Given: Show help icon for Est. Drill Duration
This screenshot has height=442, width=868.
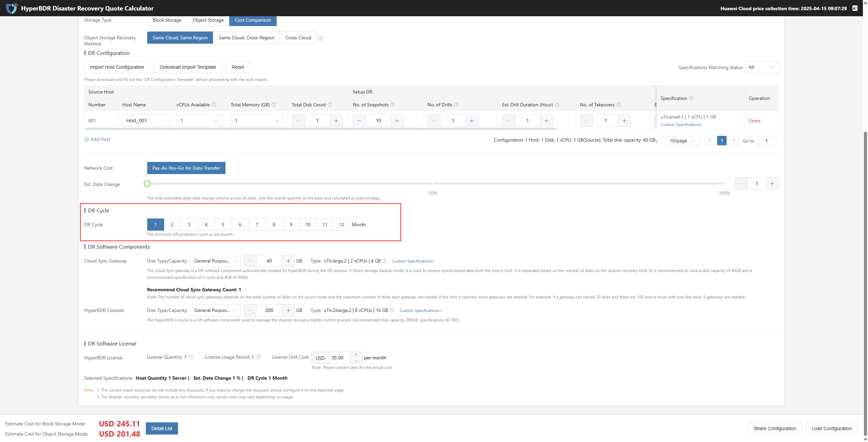Looking at the screenshot, I should [557, 105].
